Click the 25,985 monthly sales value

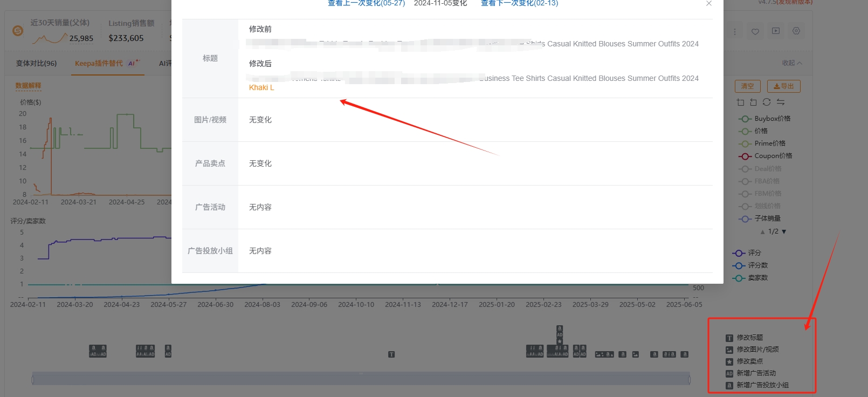tap(81, 38)
